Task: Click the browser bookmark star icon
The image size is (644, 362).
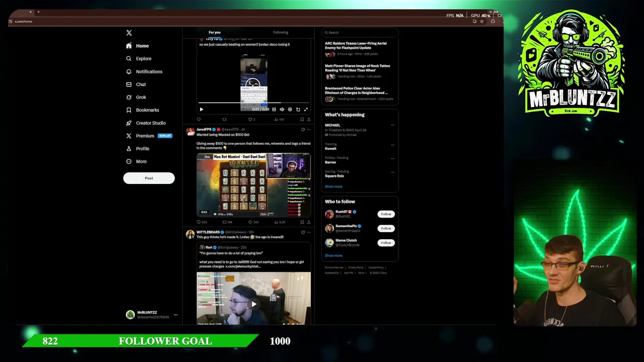Action: 482,21
